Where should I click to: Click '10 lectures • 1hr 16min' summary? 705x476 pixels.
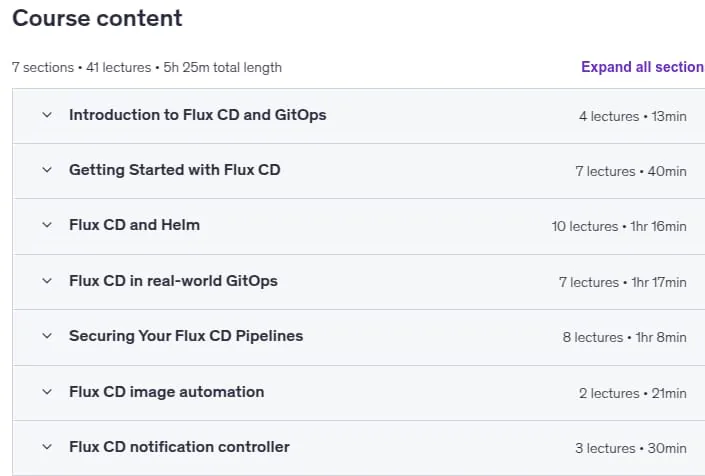coord(619,226)
